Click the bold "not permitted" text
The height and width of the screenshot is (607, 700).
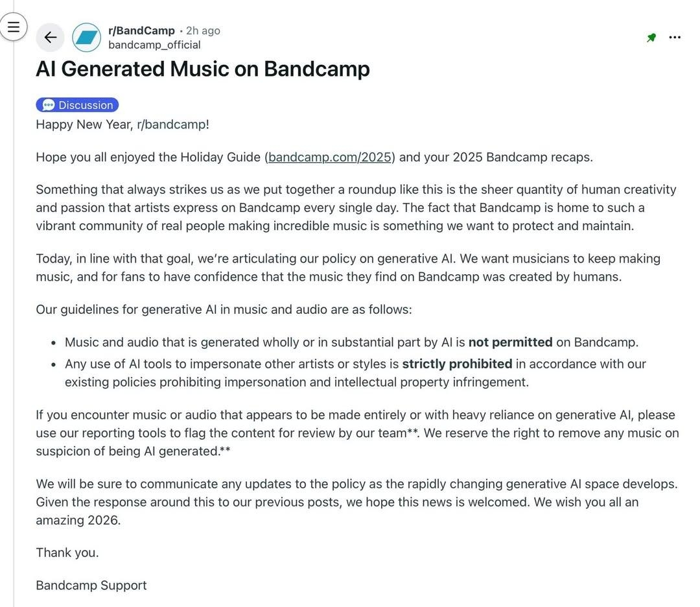coord(510,342)
